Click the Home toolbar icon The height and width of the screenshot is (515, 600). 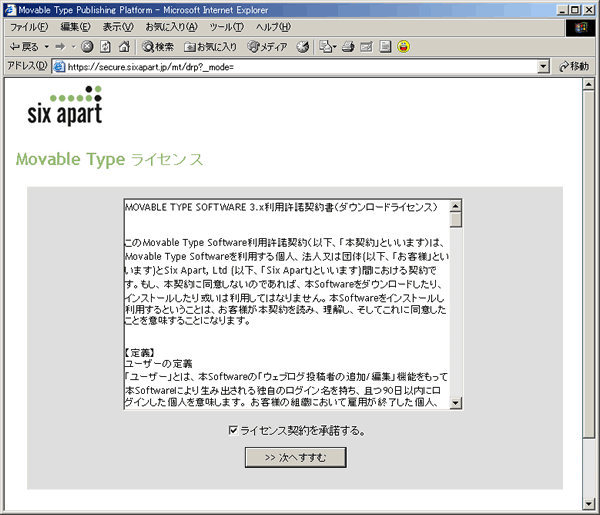[123, 46]
